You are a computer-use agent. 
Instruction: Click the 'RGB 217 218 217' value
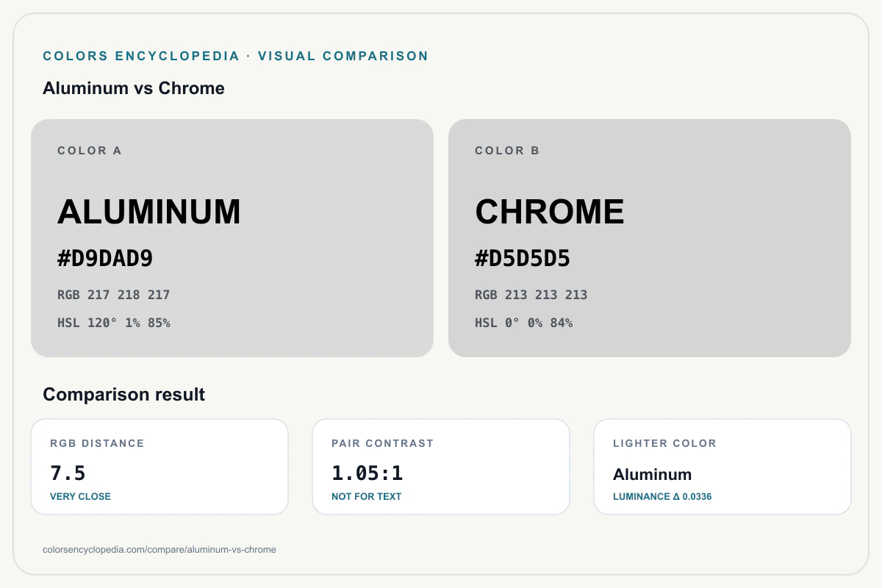point(114,295)
